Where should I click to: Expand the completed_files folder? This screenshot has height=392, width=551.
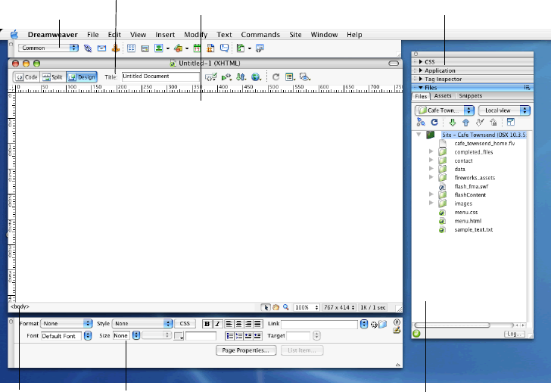tap(431, 152)
